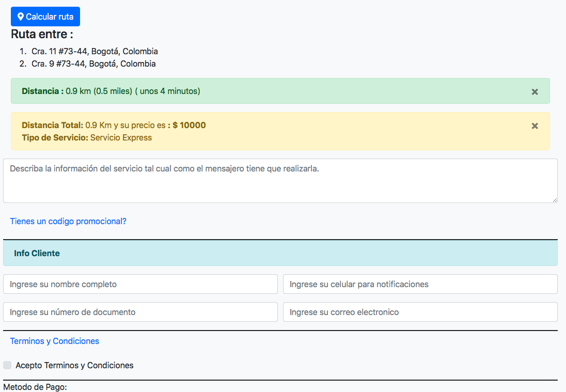Select the Cra. 9 #73-44 route address
This screenshot has width=566, height=392.
93,64
